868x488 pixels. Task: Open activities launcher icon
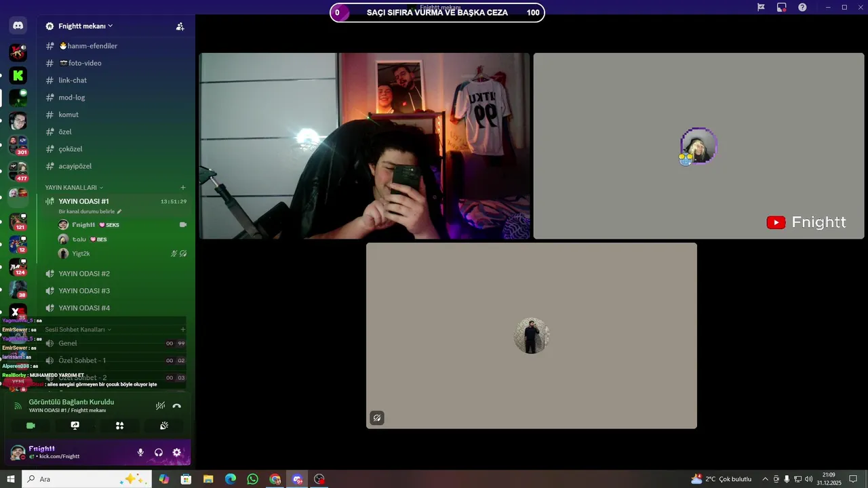[119, 426]
